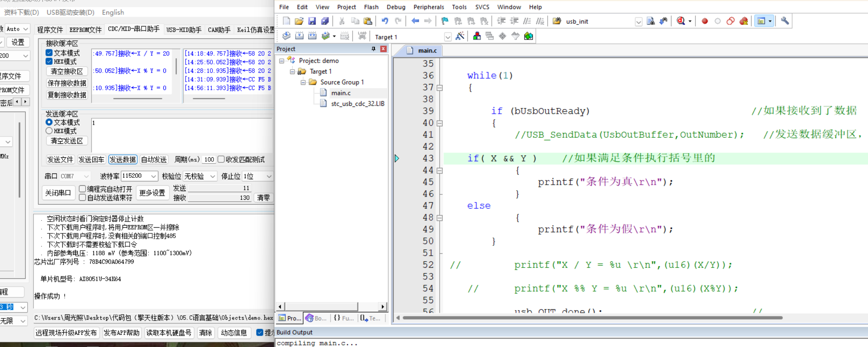The height and width of the screenshot is (347, 868).
Task: Click the Project panel horizontal scrollbar
Action: pos(322,306)
